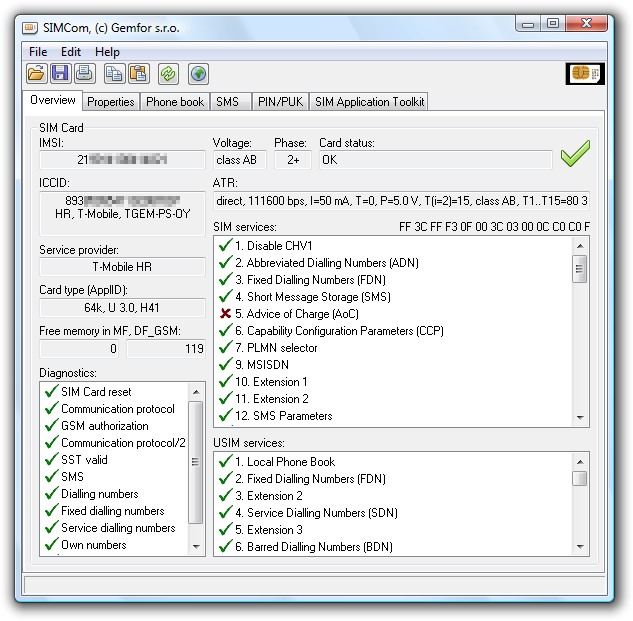633x621 pixels.
Task: Click the Copy toolbar icon
Action: coord(114,73)
